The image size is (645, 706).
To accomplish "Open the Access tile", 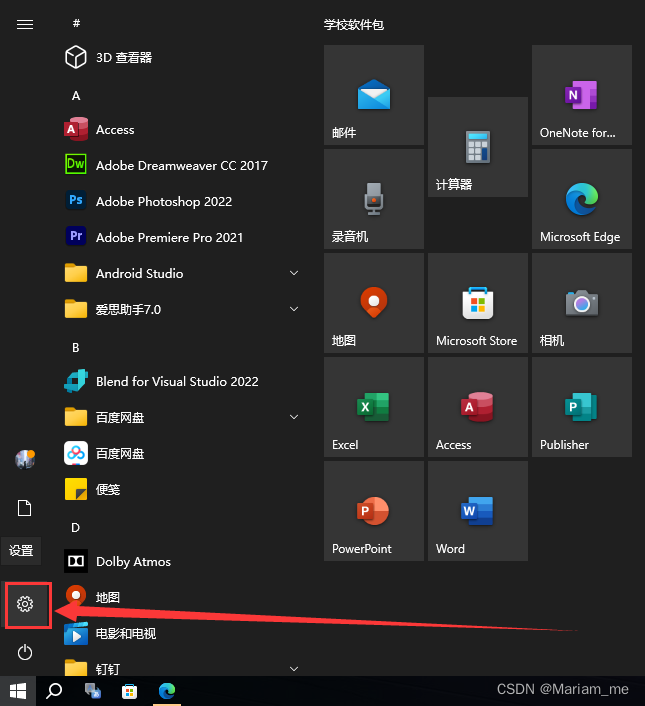I will [478, 407].
